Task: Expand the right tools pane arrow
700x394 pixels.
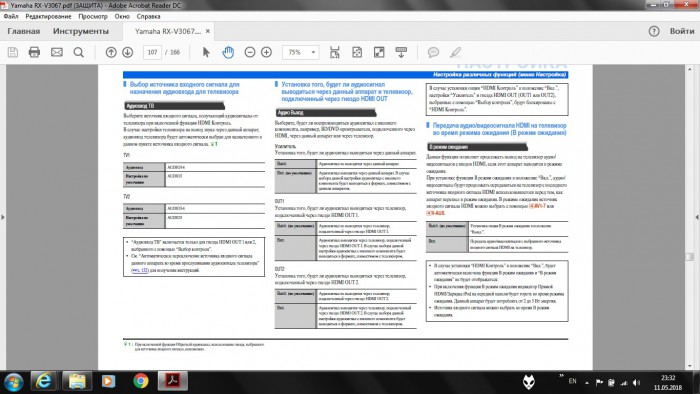Action: [x=697, y=217]
